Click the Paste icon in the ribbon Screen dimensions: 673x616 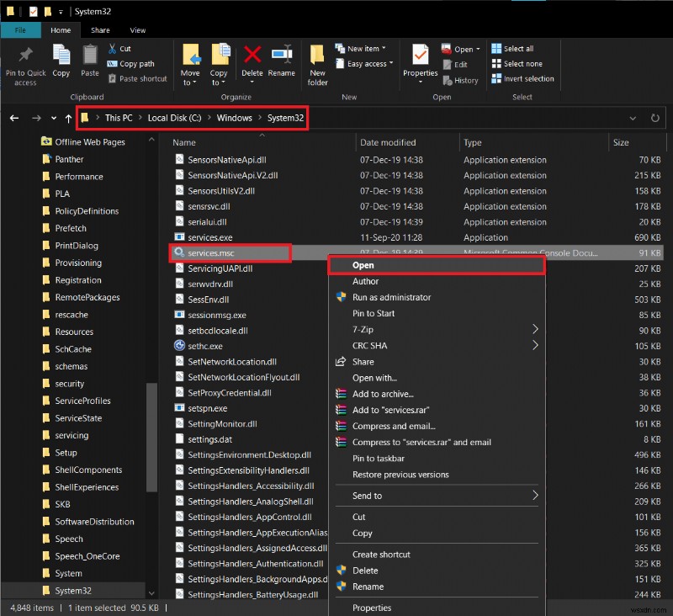(x=89, y=59)
